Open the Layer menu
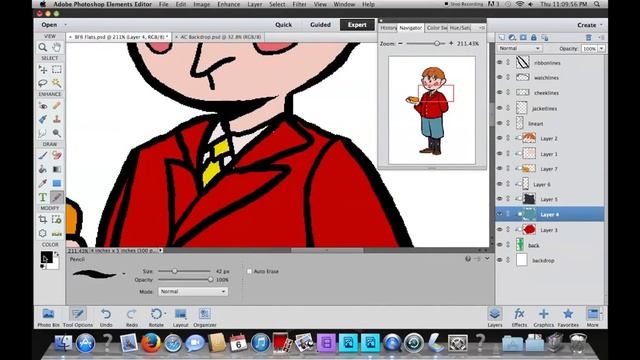The height and width of the screenshot is (360, 640). (255, 4)
